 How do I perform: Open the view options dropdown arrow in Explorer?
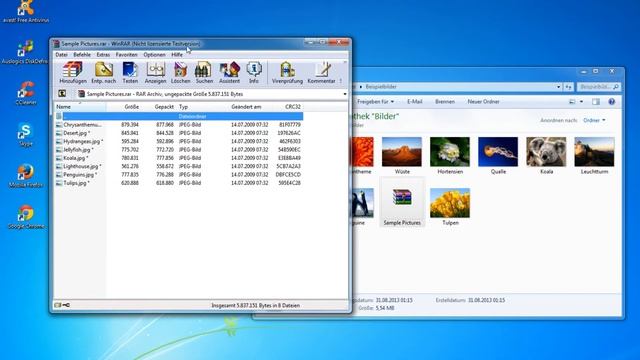coord(581,102)
